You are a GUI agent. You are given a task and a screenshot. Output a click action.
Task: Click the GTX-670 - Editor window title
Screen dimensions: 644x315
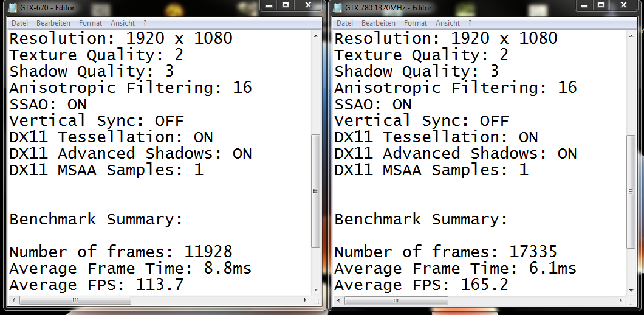(47, 7)
